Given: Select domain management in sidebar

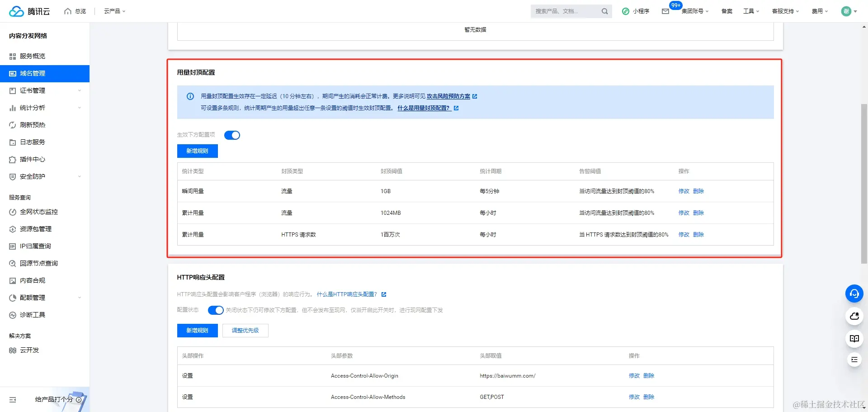Looking at the screenshot, I should pyautogui.click(x=45, y=73).
